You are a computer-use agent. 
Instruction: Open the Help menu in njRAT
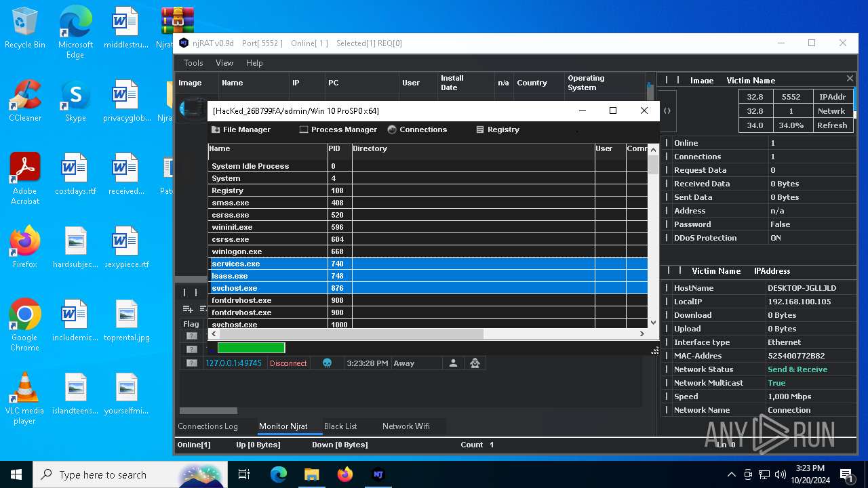(x=254, y=63)
